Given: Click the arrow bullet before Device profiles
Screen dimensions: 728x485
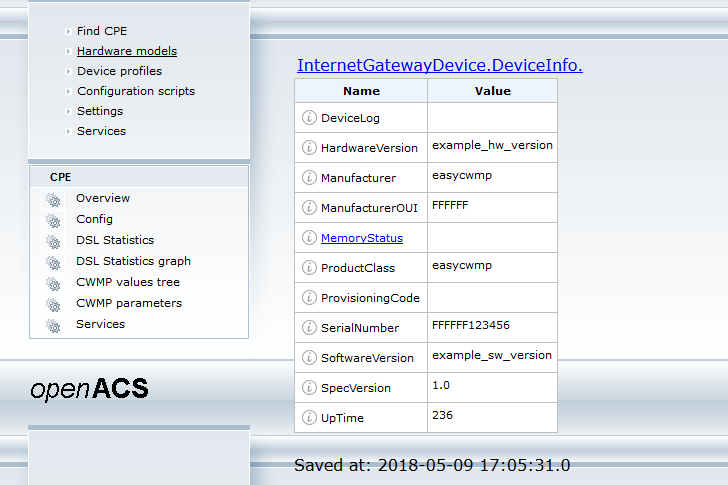Looking at the screenshot, I should pyautogui.click(x=68, y=71).
